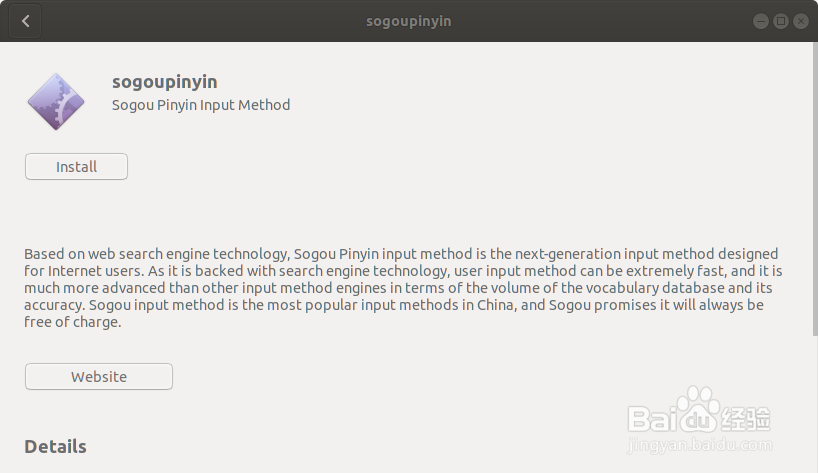
Task: Go back using the header arrow button
Action: click(x=25, y=21)
